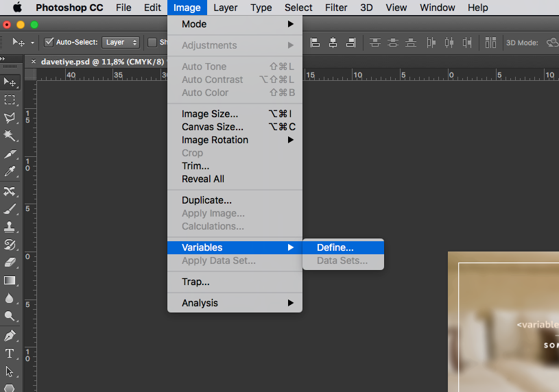Select the Move tool in the toolbox
Viewport: 559px width, 392px height.
[x=10, y=82]
